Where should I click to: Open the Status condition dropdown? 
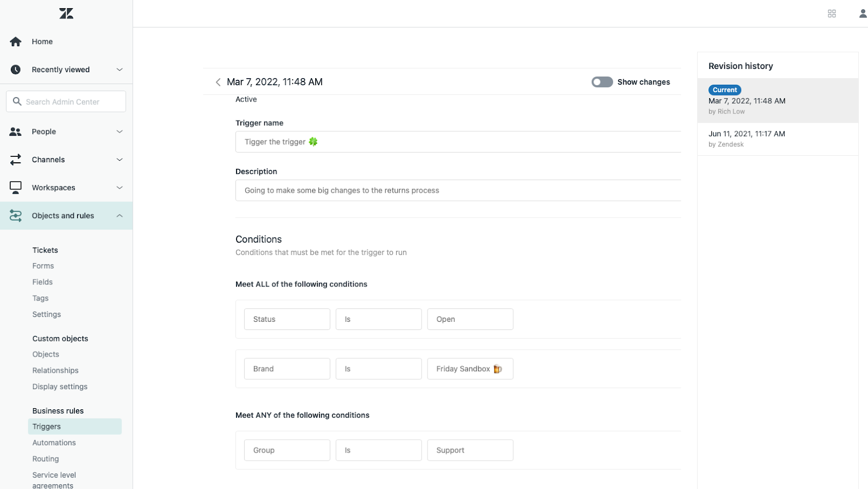[x=287, y=319]
